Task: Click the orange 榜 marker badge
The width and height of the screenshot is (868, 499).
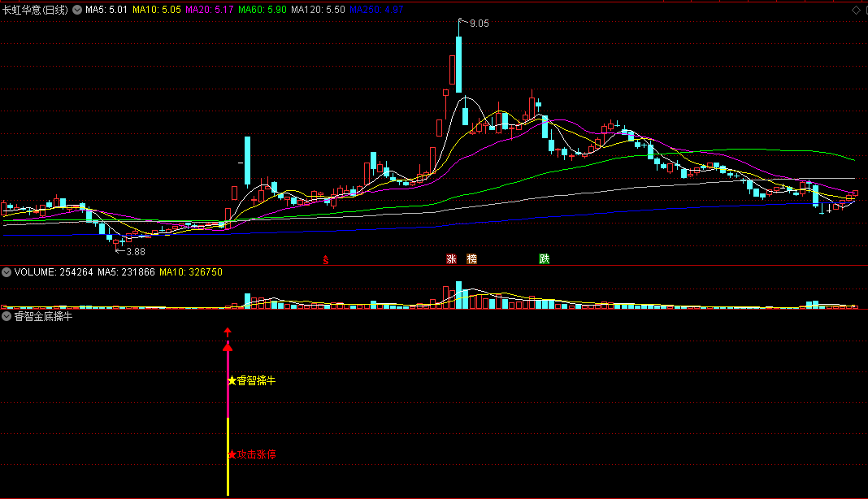Action: pyautogui.click(x=471, y=258)
